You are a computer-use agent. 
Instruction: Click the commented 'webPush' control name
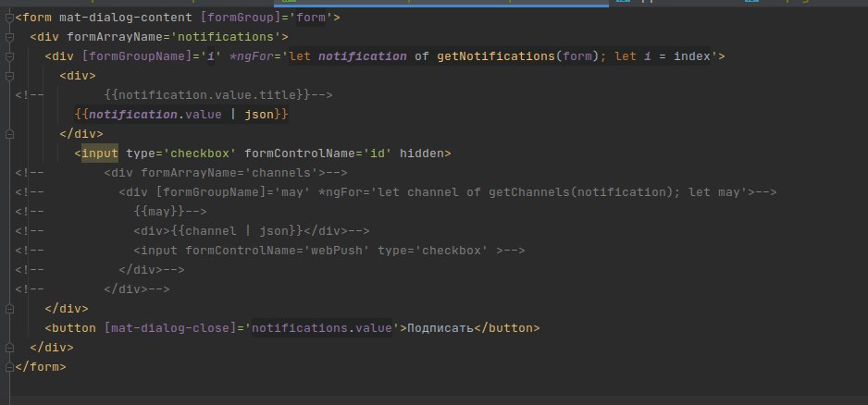tap(337, 250)
